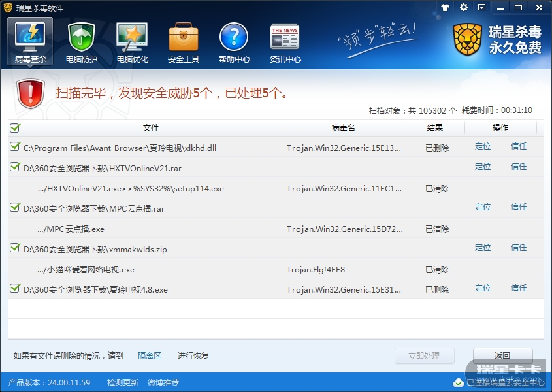Screen dimensions: 552x392
Task: Toggle the select-all checkbox in header
Action: tap(15, 128)
